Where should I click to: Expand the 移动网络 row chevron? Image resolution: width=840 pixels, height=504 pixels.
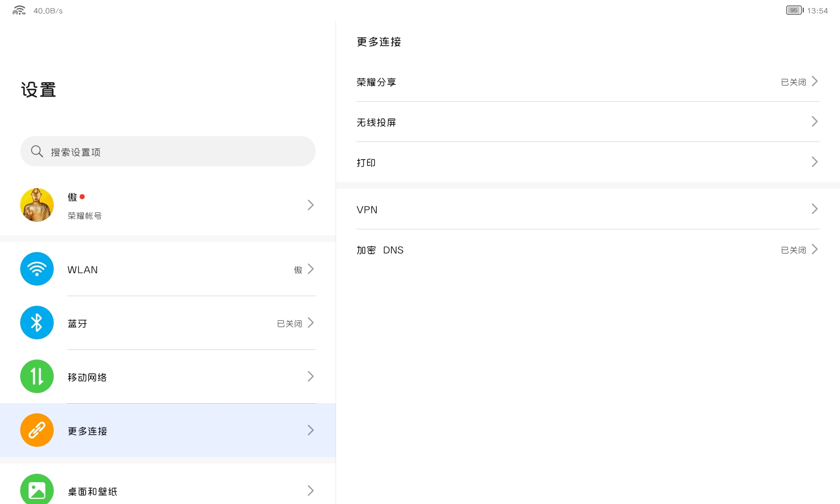pos(310,377)
